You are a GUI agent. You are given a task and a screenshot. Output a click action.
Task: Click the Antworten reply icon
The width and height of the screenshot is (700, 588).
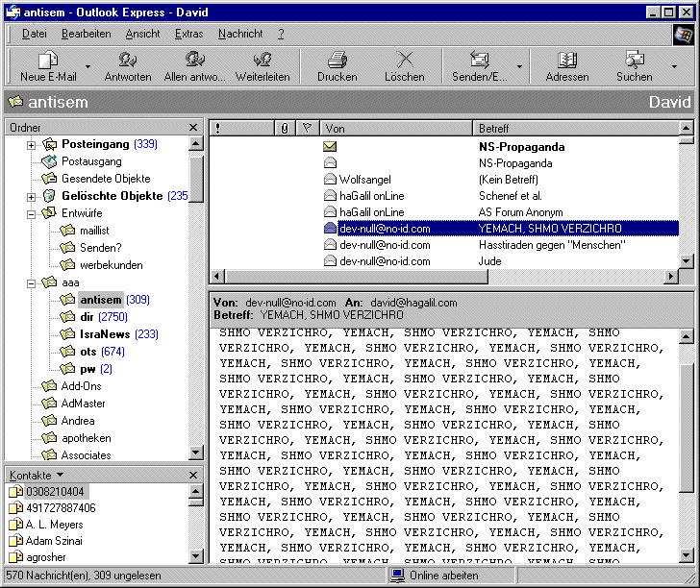(127, 61)
